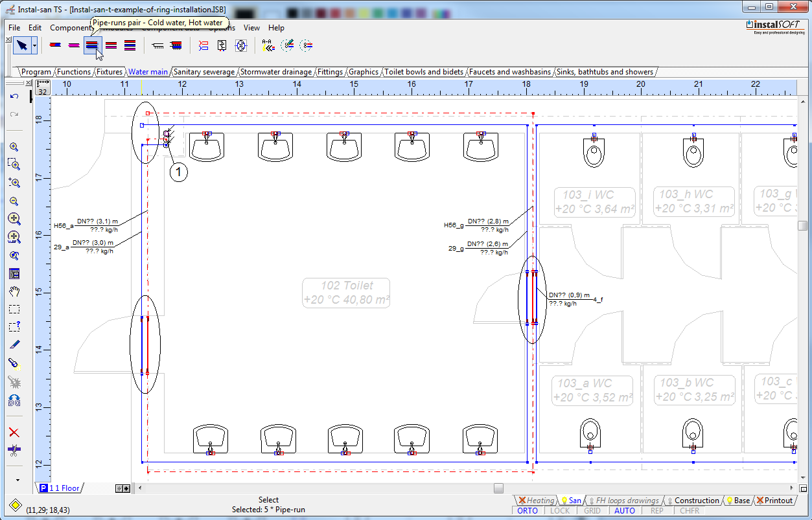
Task: Turn on LOCK mode in status bar
Action: (560, 511)
